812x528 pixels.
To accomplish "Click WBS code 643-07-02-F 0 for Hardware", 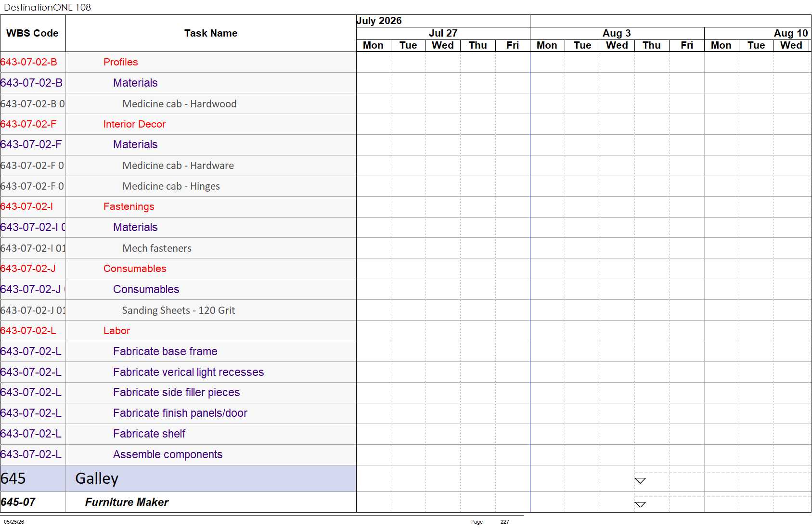I will coord(32,166).
